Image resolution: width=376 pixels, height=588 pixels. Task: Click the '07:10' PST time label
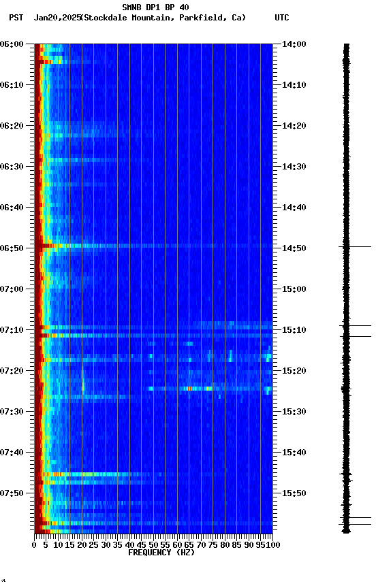[x=12, y=330]
